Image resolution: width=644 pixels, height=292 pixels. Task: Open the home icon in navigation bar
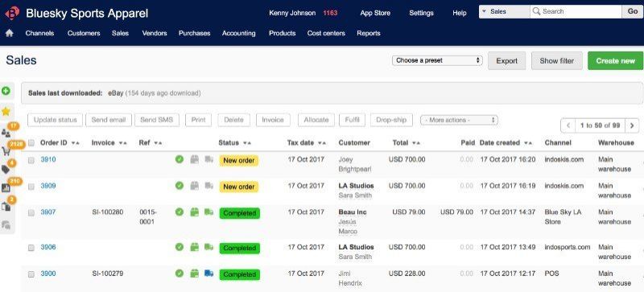[10, 33]
